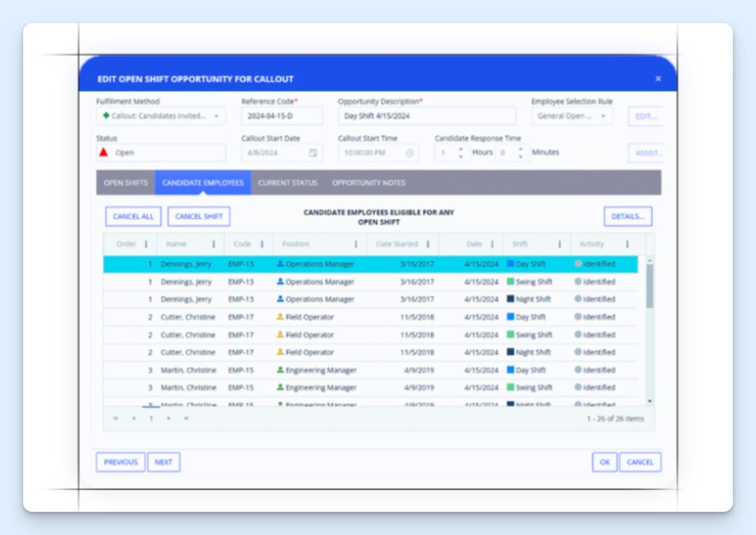Viewport: 756px width, 535px height.
Task: Open the Position column options menu
Action: pos(356,244)
